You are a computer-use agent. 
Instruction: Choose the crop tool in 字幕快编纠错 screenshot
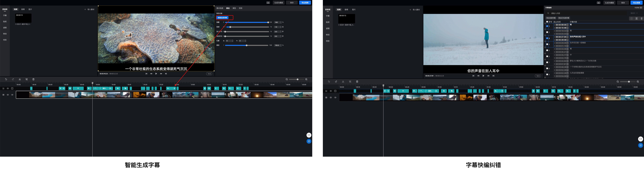click(350, 82)
